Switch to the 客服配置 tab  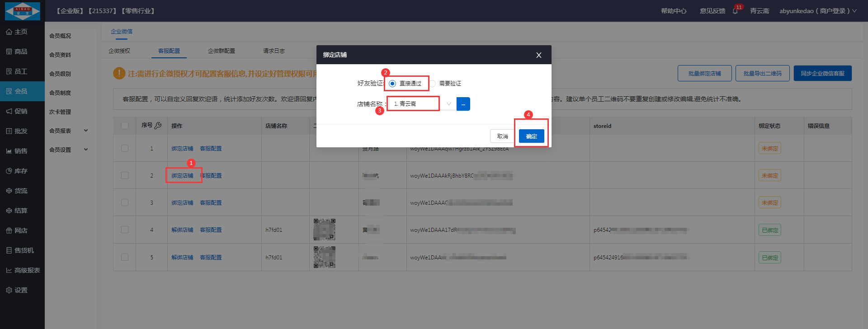pyautogui.click(x=169, y=51)
